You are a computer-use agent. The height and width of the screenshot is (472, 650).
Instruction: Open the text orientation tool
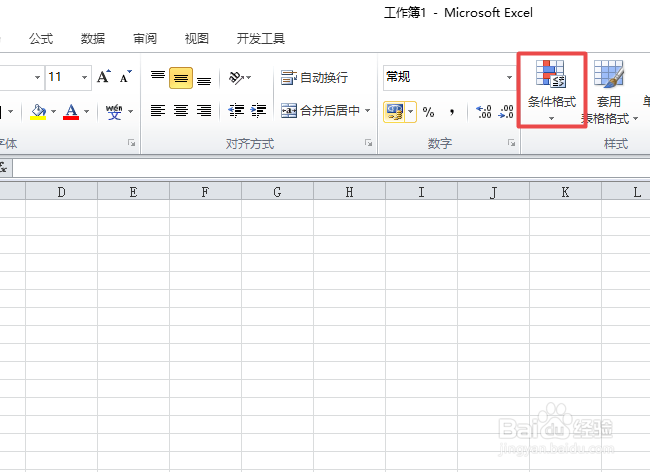click(x=240, y=77)
